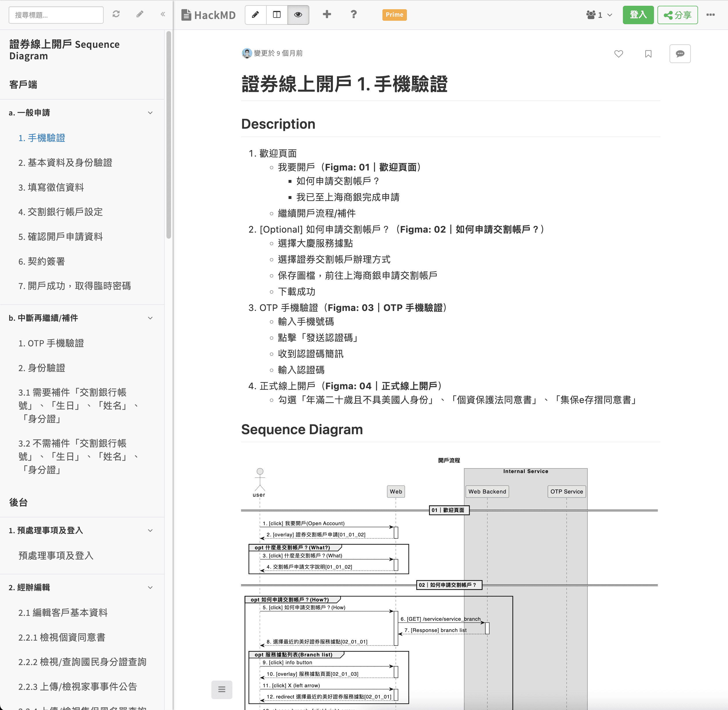Collapse the b. 中斷再繼續/補件 section

pos(150,318)
